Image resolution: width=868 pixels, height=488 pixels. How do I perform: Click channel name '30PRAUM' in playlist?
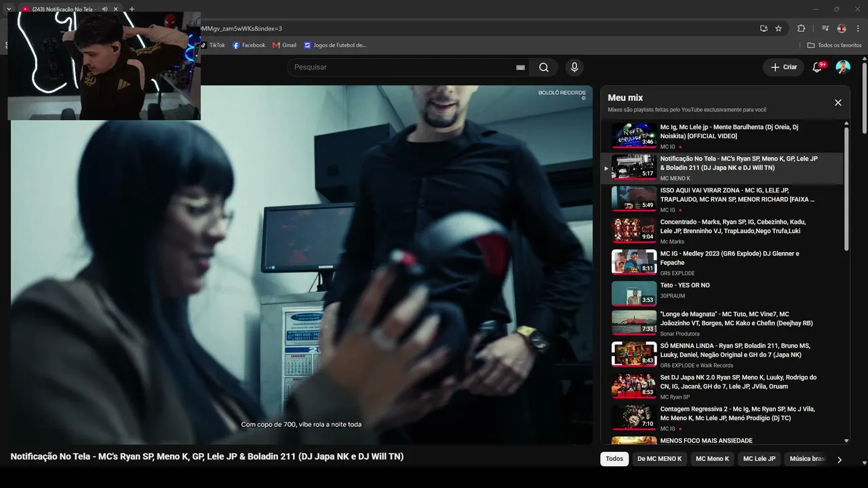673,296
